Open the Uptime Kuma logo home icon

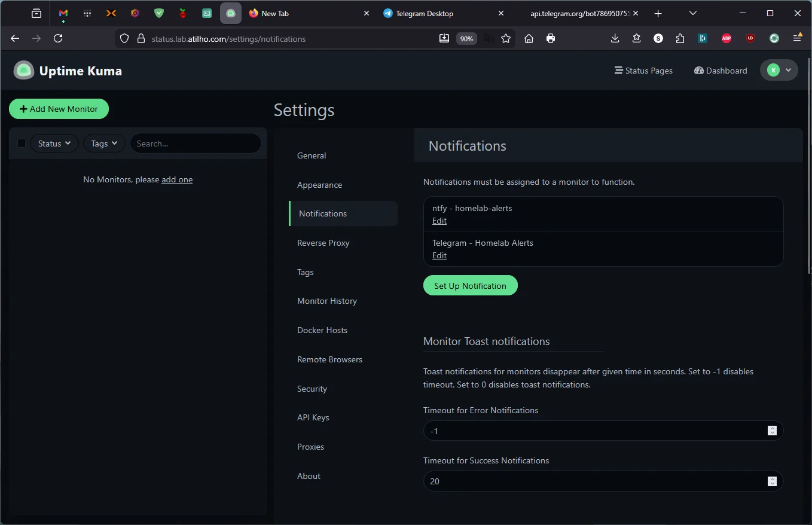(x=23, y=70)
